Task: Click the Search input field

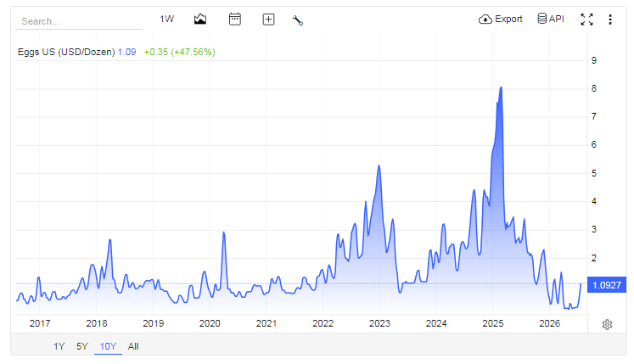Action: (79, 21)
